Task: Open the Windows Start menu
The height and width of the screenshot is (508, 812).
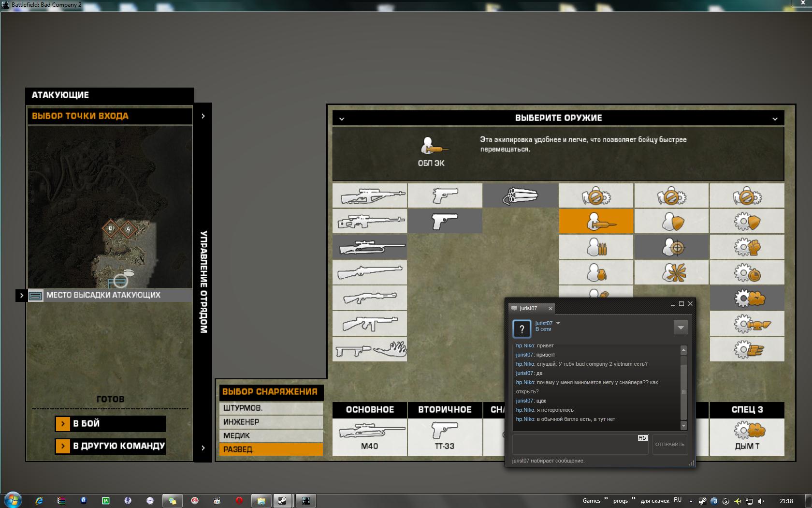Action: [13, 500]
